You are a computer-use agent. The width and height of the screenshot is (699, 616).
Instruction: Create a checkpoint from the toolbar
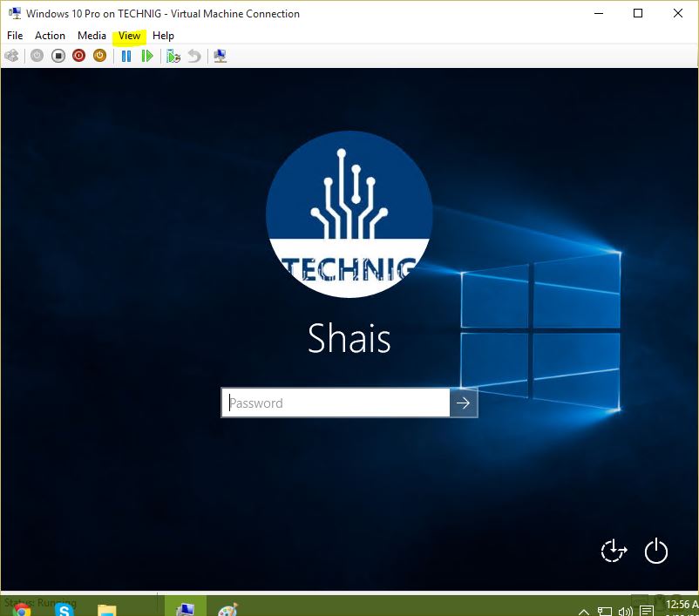pyautogui.click(x=173, y=56)
